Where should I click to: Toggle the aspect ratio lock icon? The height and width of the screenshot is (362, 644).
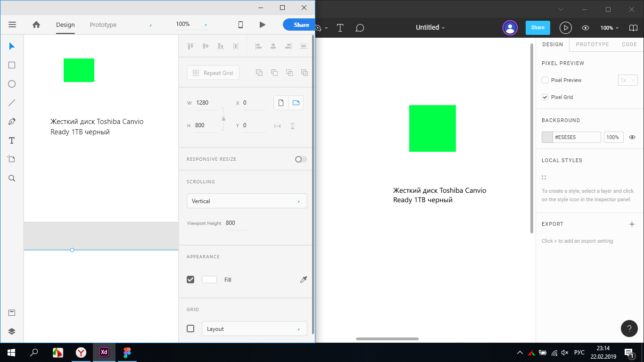point(223,119)
